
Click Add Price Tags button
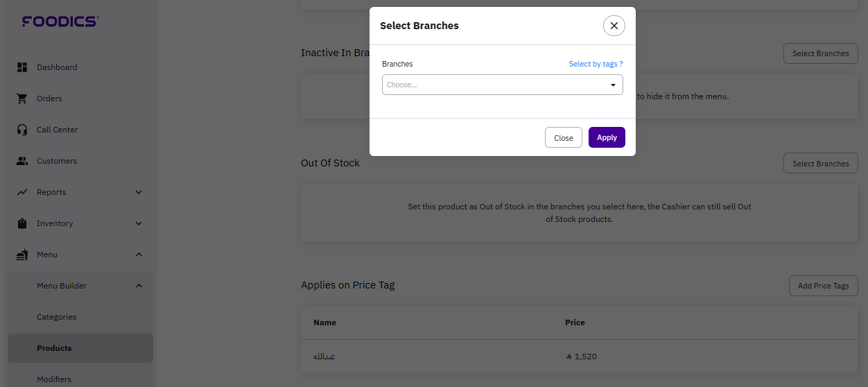pyautogui.click(x=823, y=286)
